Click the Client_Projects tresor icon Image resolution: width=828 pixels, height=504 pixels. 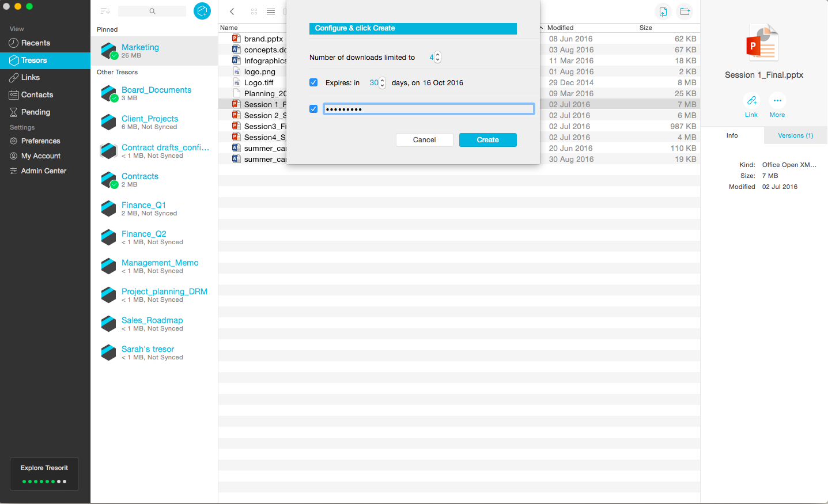point(109,122)
